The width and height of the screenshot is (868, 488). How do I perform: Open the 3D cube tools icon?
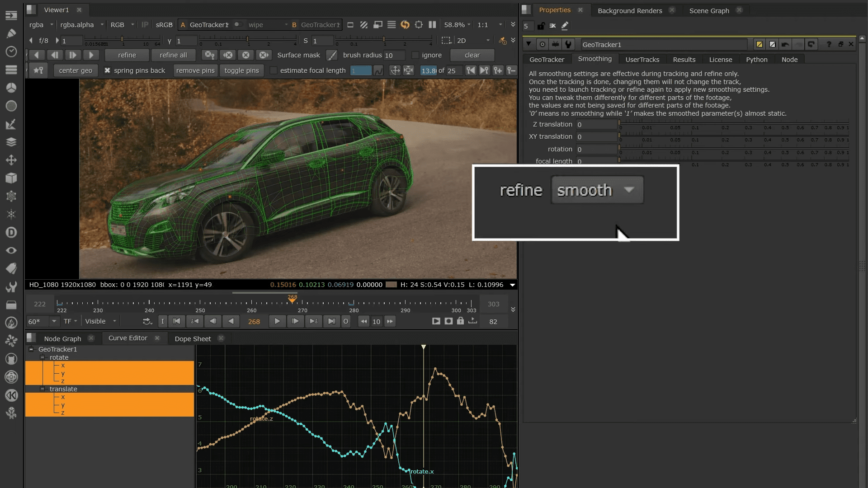(11, 178)
